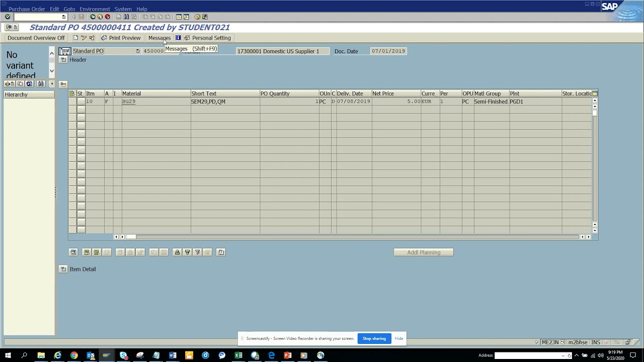Toggle Display/Change pencil icon
This screenshot has height=362, width=644.
coord(84,38)
